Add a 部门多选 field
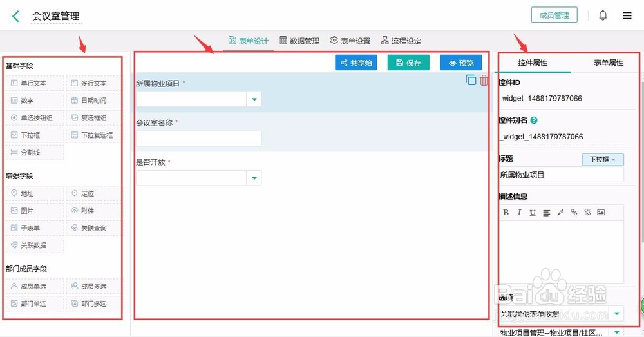 click(93, 303)
